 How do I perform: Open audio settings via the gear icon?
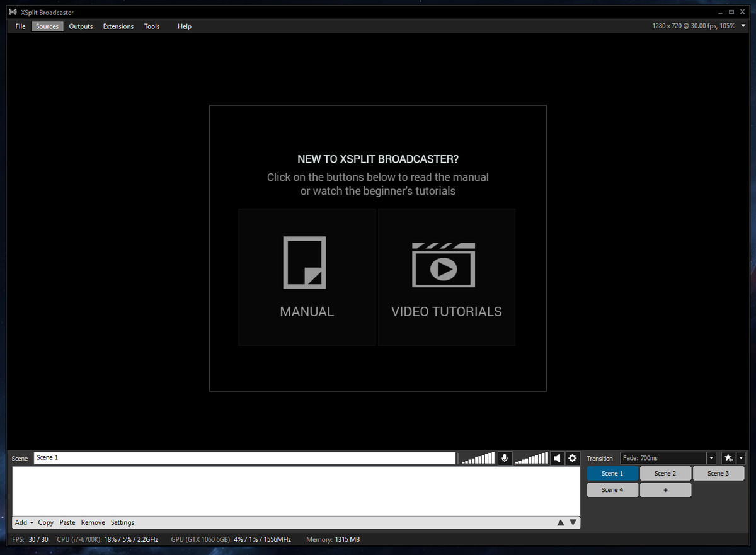(572, 458)
